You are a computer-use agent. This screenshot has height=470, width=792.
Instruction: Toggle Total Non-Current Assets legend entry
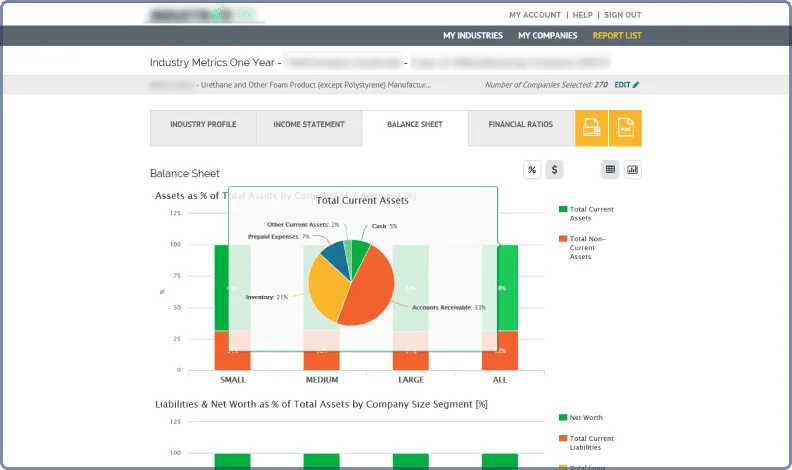[x=582, y=247]
